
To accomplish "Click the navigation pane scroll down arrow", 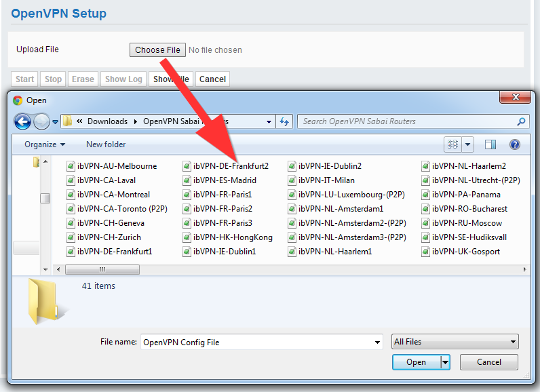I will 45,269.
